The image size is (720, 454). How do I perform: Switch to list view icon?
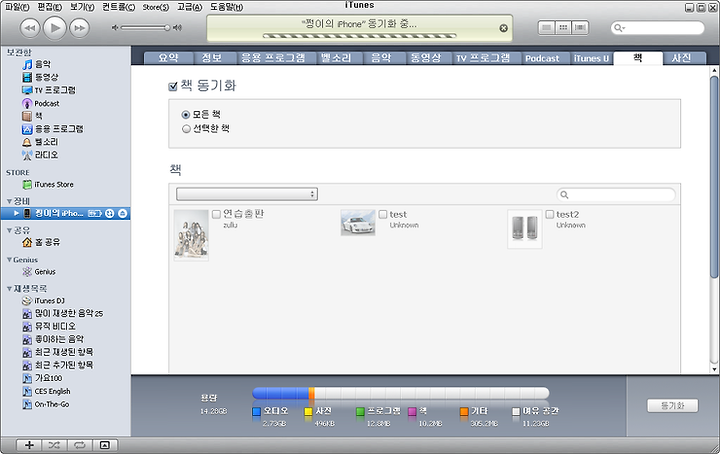[x=546, y=28]
